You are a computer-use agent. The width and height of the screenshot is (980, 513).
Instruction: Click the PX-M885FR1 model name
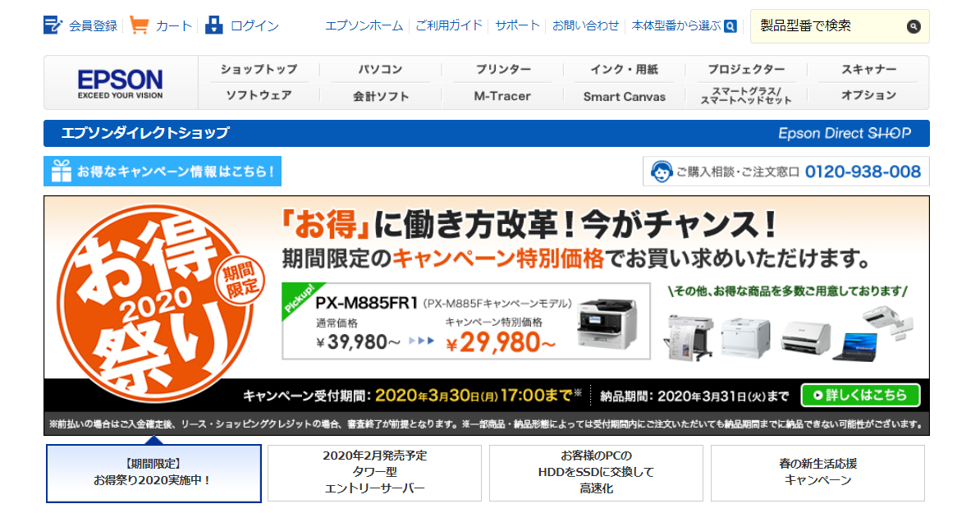pos(366,303)
